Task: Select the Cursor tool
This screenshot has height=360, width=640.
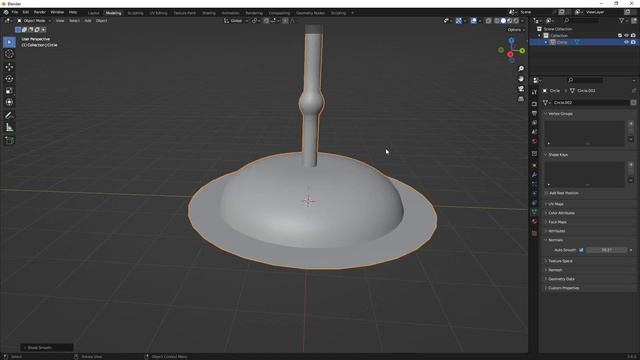Action: (x=9, y=54)
